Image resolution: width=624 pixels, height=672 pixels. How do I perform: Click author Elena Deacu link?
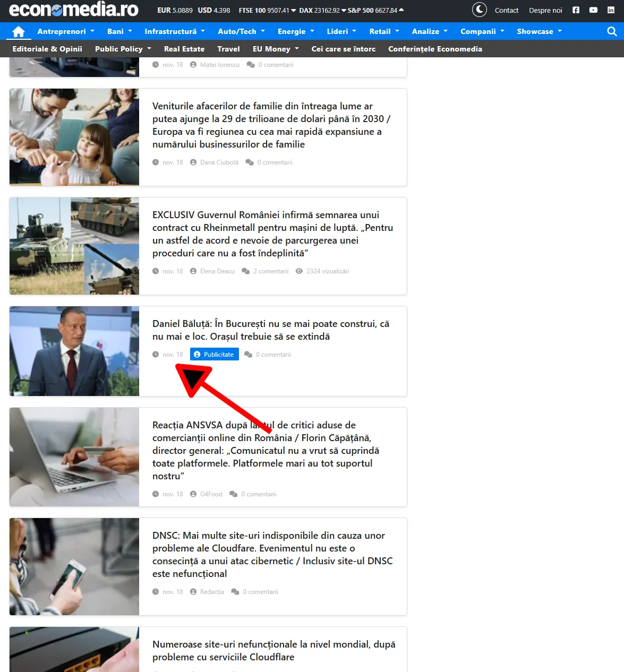click(x=217, y=271)
